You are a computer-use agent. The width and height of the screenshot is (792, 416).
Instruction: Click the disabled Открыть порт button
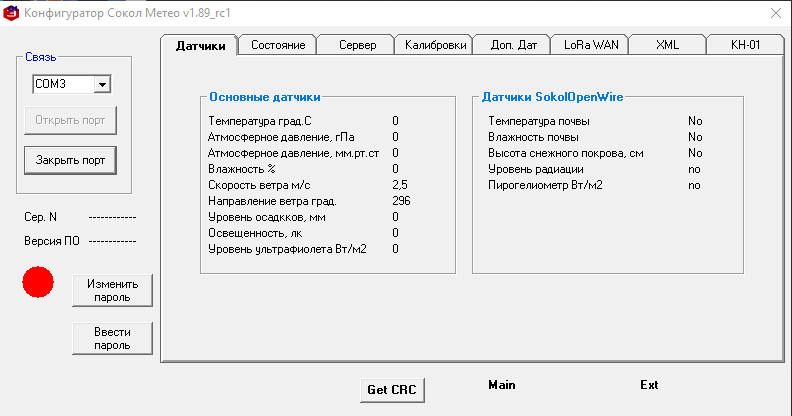click(x=70, y=120)
